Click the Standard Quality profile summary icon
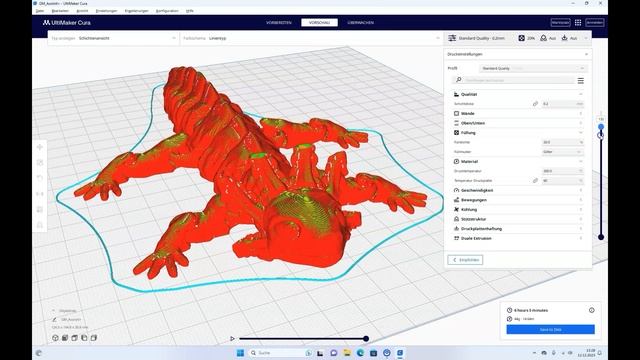The height and width of the screenshot is (360, 640). coord(452,38)
